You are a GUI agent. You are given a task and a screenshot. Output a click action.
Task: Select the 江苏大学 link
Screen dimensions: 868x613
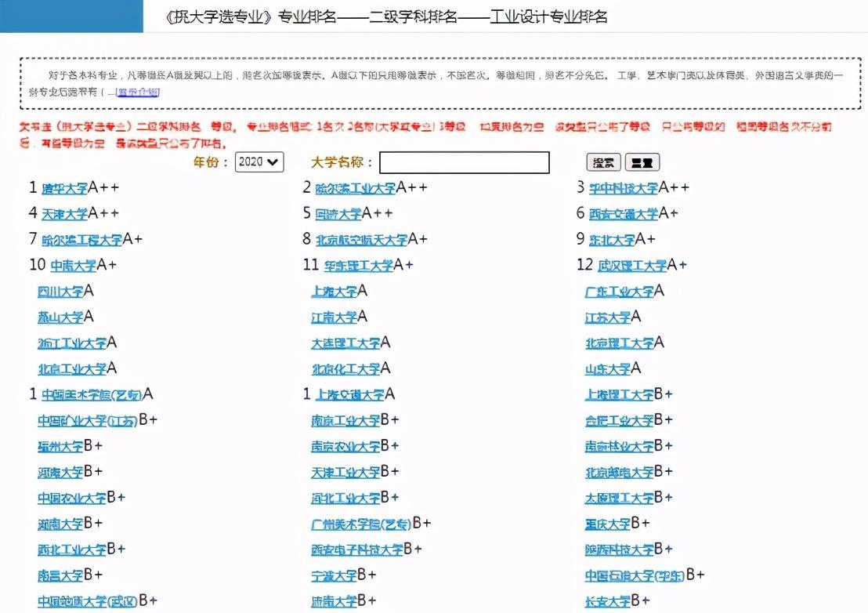tap(607, 317)
